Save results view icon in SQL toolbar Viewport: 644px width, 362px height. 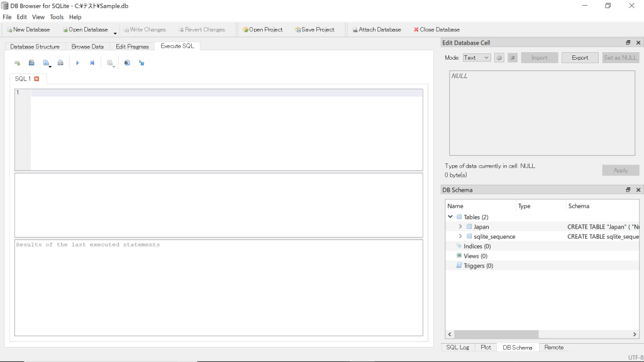tap(109, 63)
